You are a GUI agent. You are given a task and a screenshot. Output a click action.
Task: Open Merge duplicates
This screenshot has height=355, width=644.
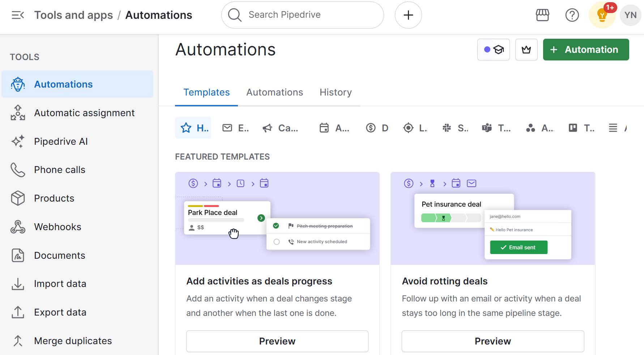[x=77, y=341]
